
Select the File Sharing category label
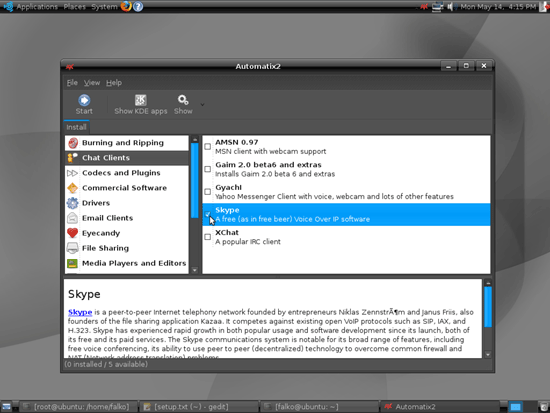tap(105, 248)
